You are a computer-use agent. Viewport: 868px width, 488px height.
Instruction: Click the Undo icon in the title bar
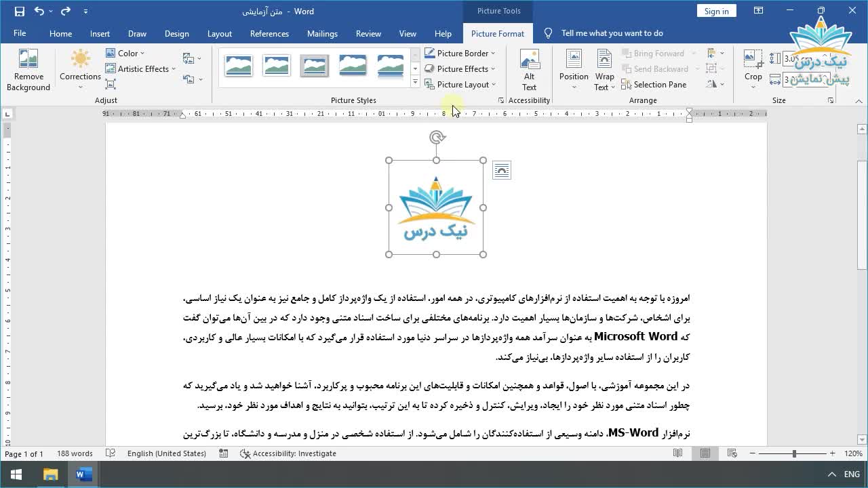39,12
